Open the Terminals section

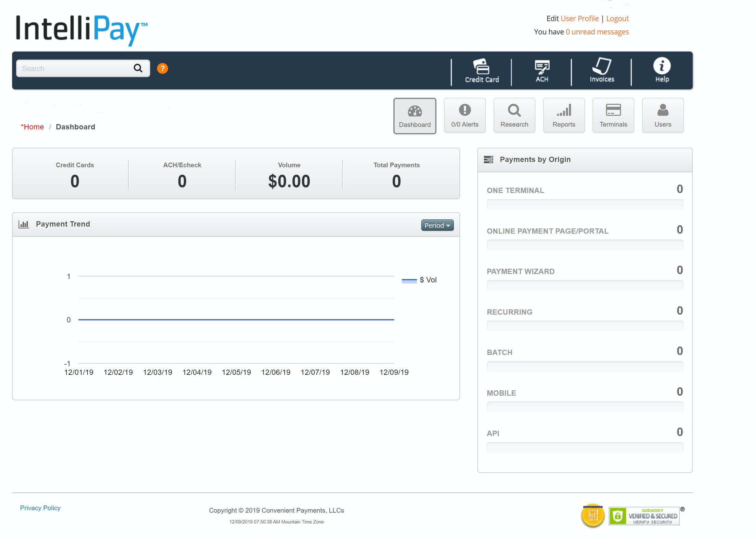pos(613,115)
